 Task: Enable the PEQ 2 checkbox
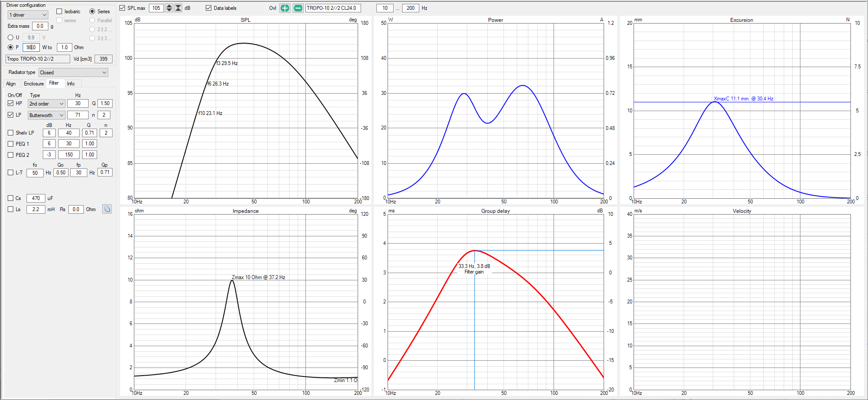11,155
